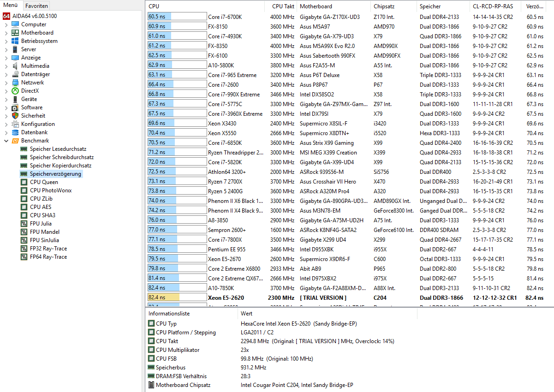Click the Datenbank icon
This screenshot has width=554, height=392.
pyautogui.click(x=15, y=132)
